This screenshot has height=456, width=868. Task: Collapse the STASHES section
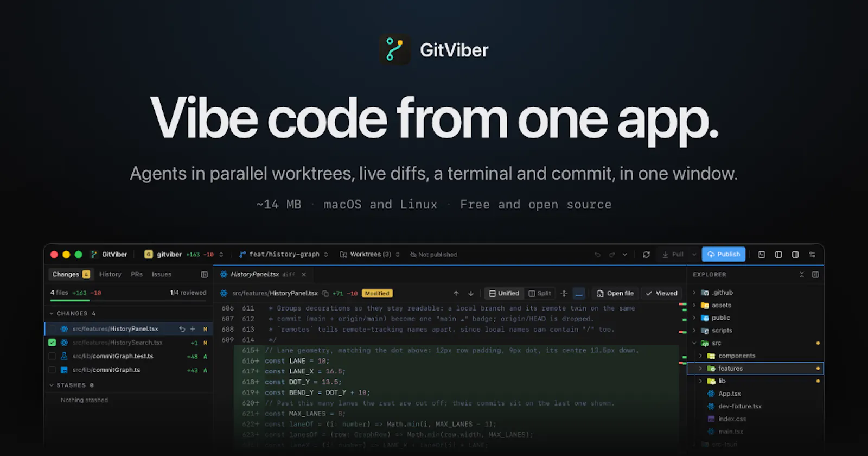(52, 385)
